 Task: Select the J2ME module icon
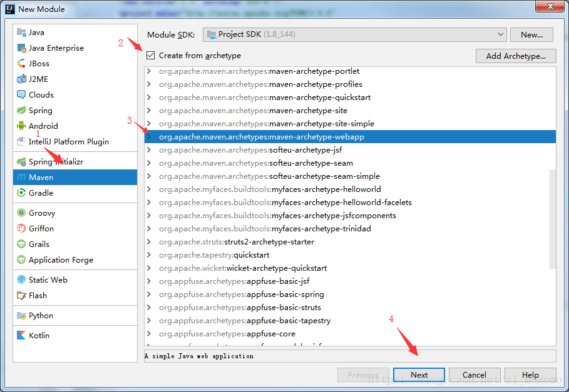point(21,79)
